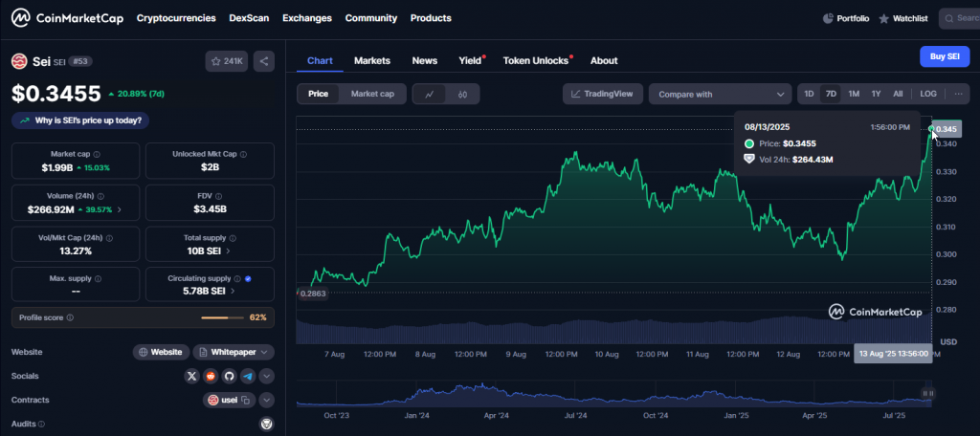Open the Exchanges menu
Image resolution: width=980 pixels, height=436 pixels.
coord(307,18)
